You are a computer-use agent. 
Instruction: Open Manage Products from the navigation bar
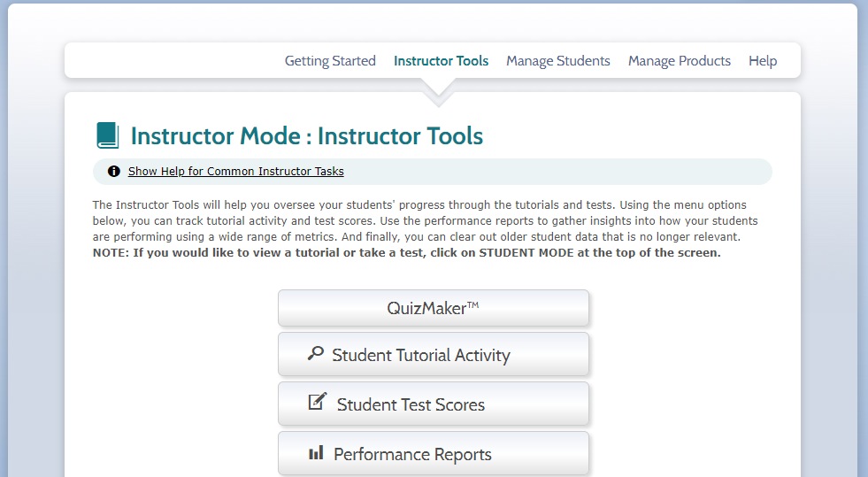point(679,61)
